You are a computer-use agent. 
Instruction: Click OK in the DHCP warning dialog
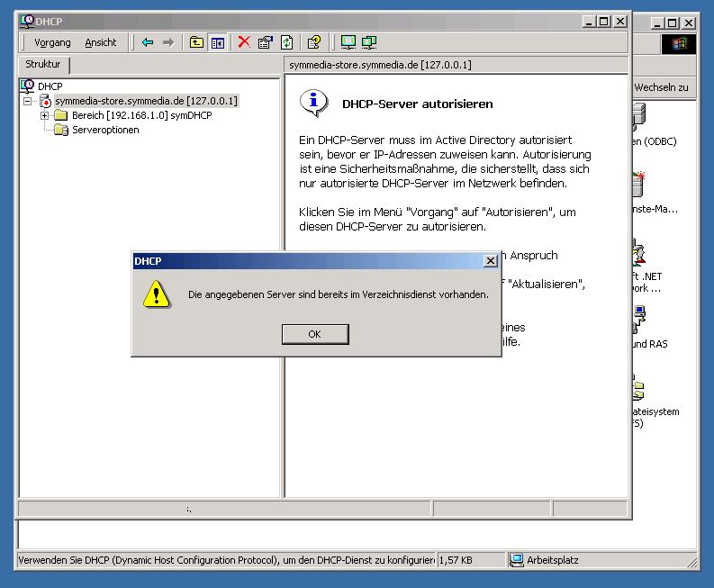click(315, 334)
